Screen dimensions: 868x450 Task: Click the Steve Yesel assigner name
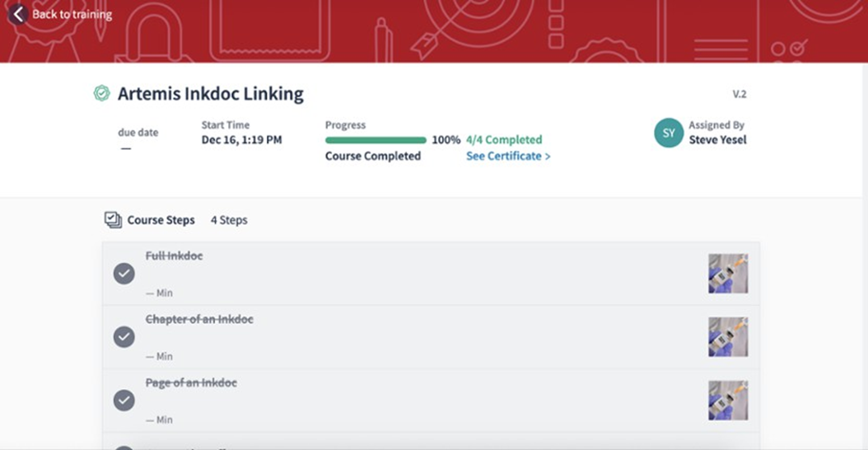pyautogui.click(x=717, y=139)
